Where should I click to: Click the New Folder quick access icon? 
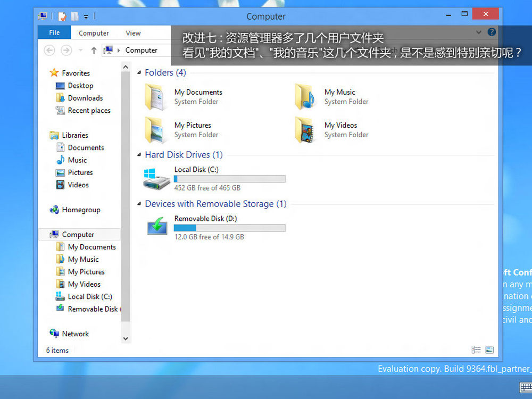coord(74,16)
